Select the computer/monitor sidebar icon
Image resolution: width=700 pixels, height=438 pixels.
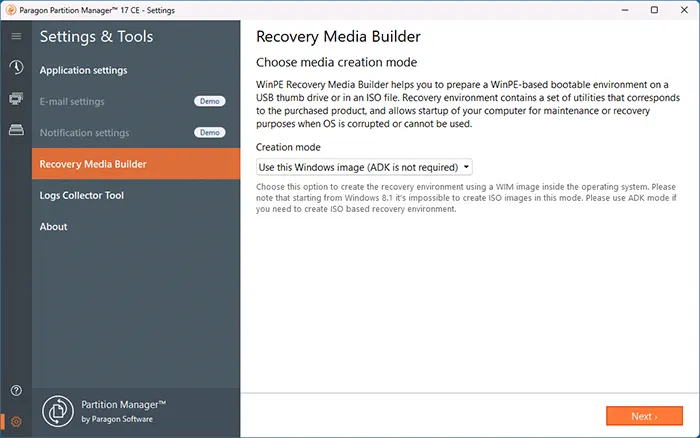(x=16, y=99)
